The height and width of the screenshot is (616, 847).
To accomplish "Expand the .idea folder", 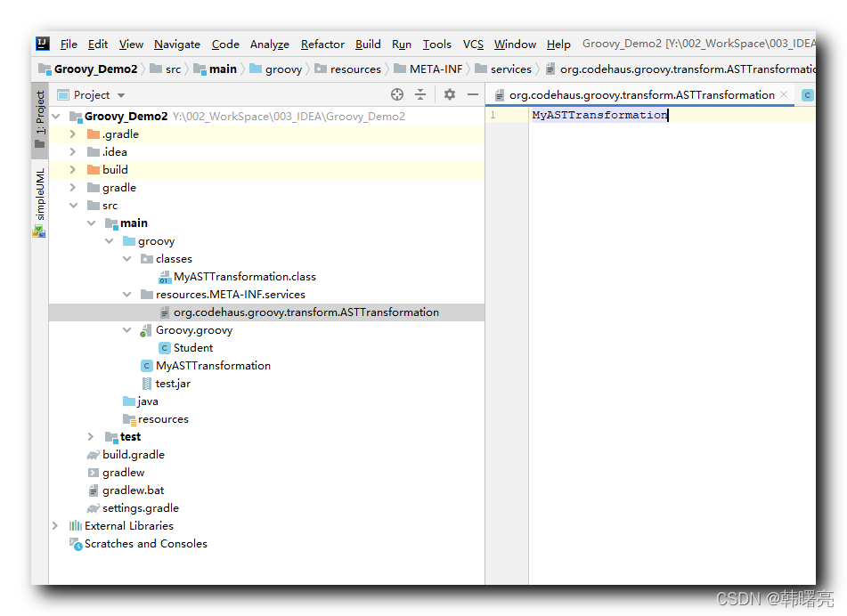I will 73,151.
